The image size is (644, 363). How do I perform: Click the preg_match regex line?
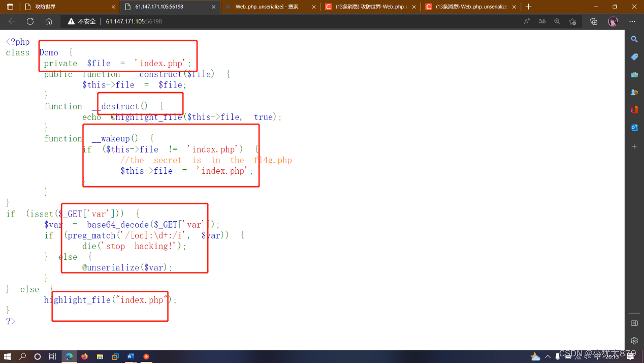click(x=144, y=235)
